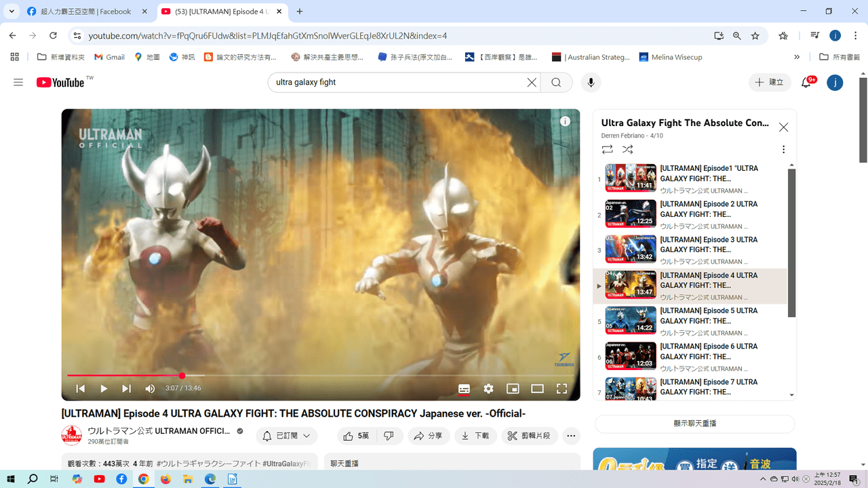The width and height of the screenshot is (868, 488).
Task: Open the YouTube guide hamburger menu
Action: [18, 82]
